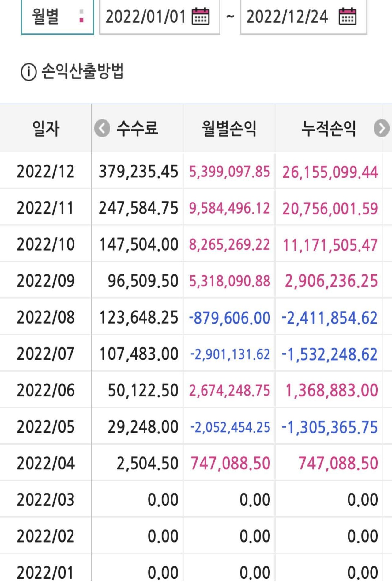Click the 2022/12/24 end date field

pos(287,17)
